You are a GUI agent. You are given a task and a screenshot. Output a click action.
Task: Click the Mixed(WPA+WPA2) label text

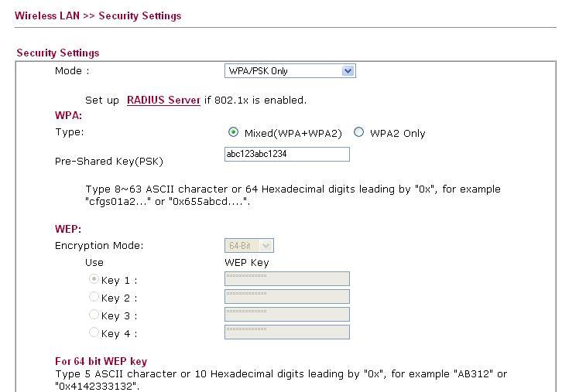point(293,133)
